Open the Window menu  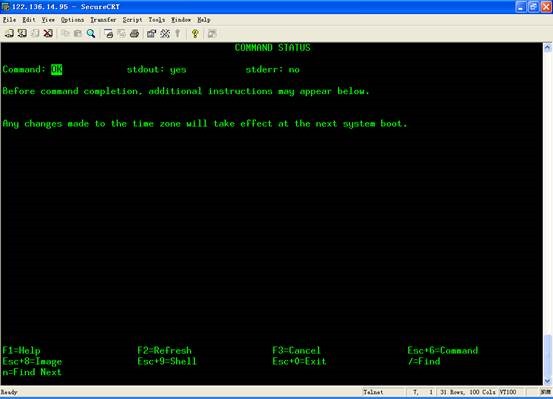pyautogui.click(x=181, y=20)
